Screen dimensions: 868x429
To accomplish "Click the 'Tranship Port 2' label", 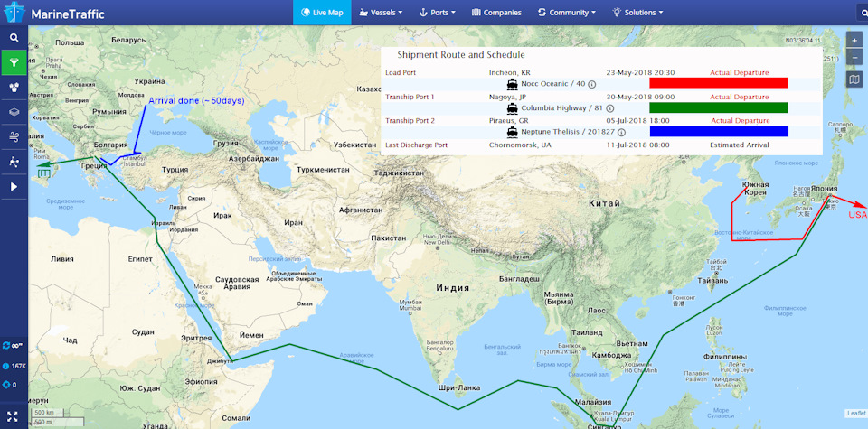I will (410, 120).
